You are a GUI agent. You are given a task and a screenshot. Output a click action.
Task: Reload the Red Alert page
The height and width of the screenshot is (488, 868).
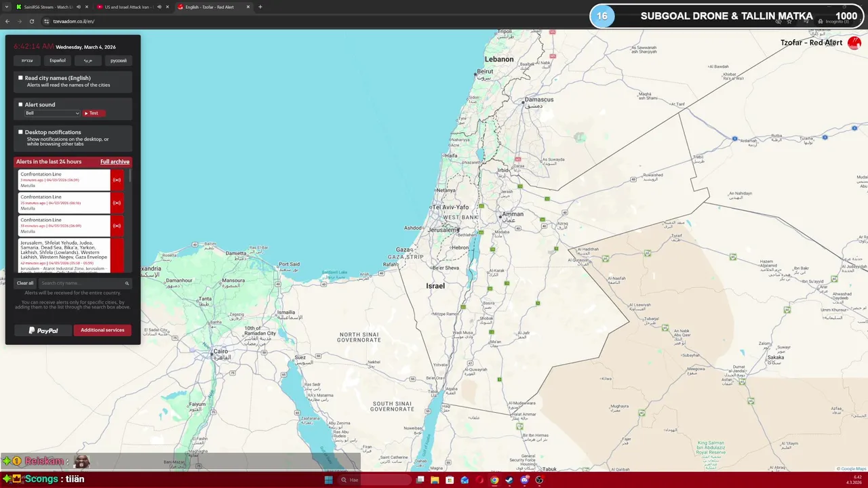click(31, 21)
